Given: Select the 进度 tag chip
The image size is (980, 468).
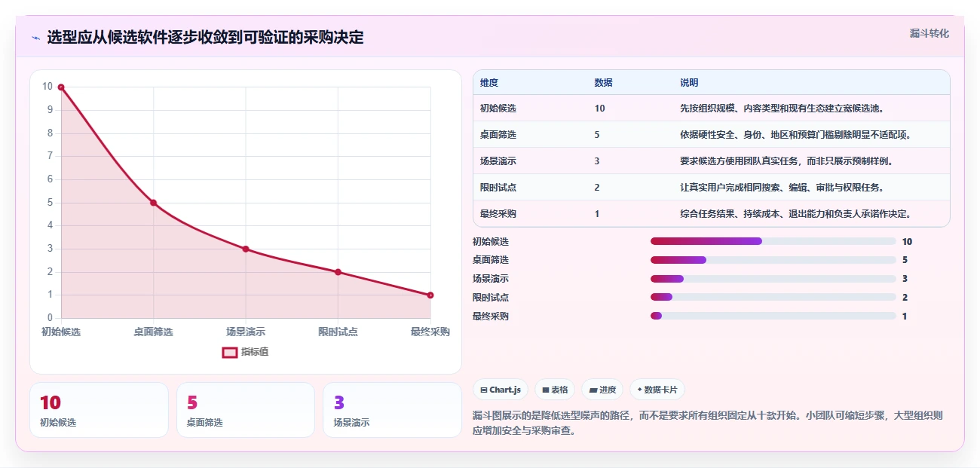Looking at the screenshot, I should (602, 390).
